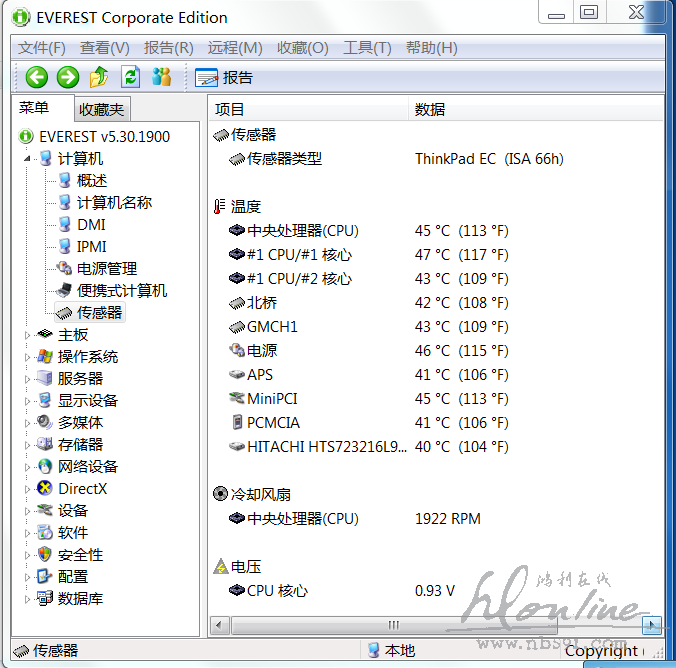
Task: Select the 1922 RPM fan speed value
Action: click(x=448, y=518)
